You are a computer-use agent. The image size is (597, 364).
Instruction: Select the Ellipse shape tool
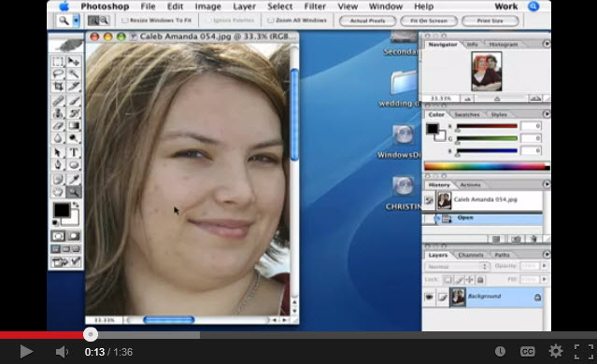(x=74, y=165)
